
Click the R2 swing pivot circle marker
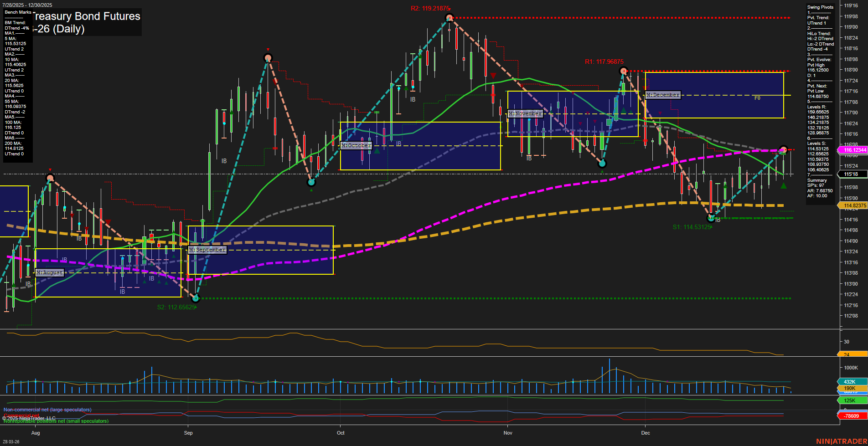pos(449,17)
